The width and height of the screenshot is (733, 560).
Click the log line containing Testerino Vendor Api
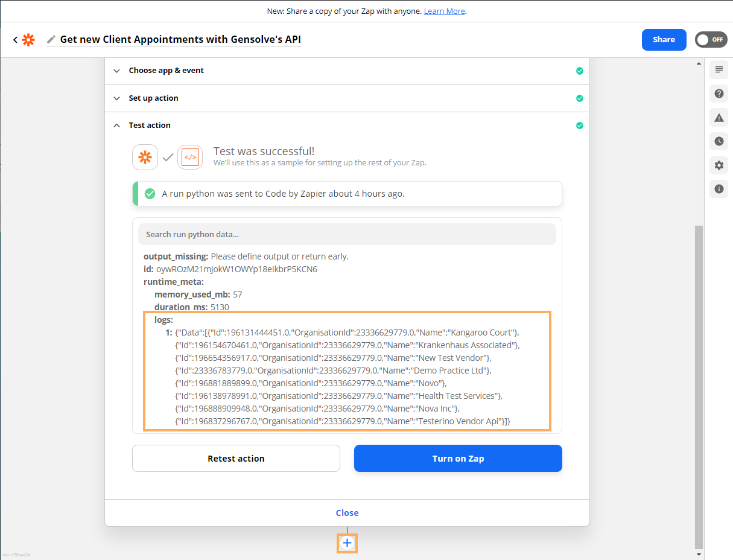pos(343,421)
